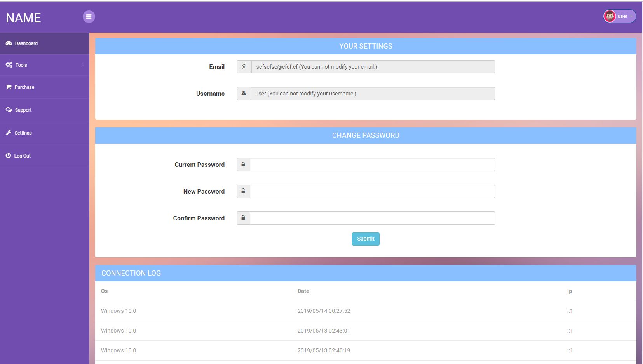Screen dimensions: 643x364
Task: Submit the change password form
Action: 366,239
